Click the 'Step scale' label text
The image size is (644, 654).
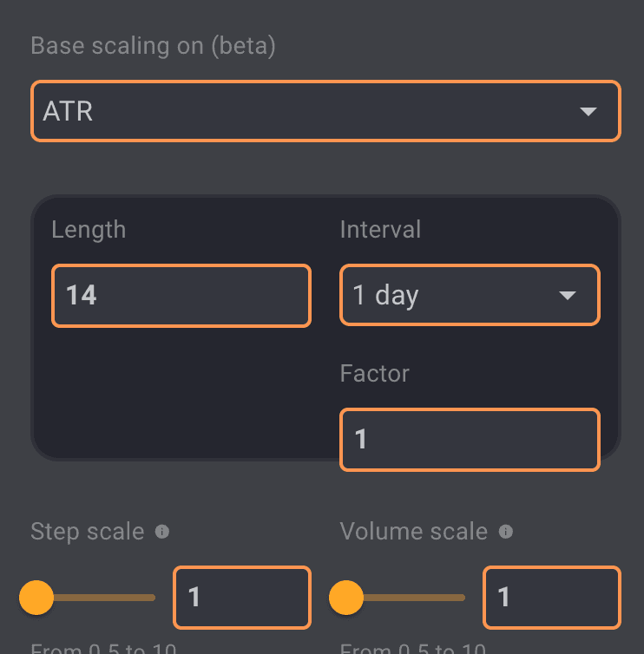[87, 532]
